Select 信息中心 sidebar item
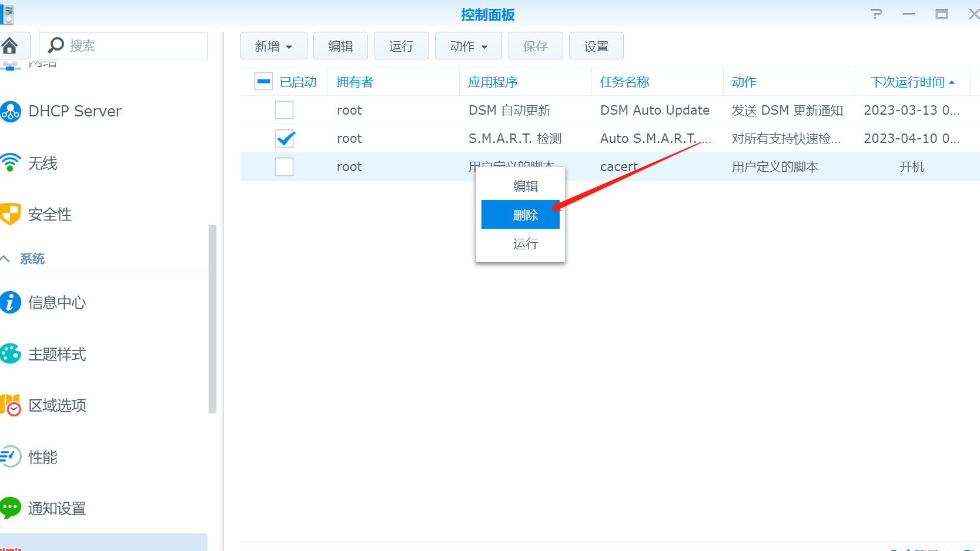Image resolution: width=980 pixels, height=551 pixels. [57, 302]
